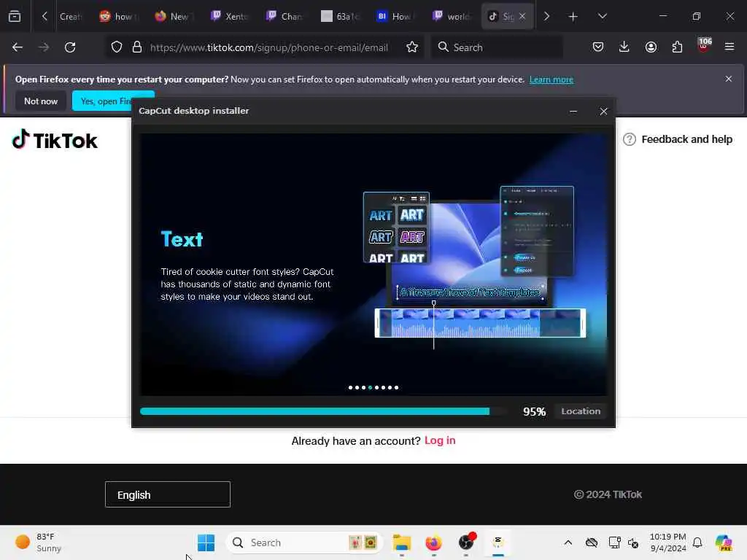Dismiss the Firefox startup notification bar
The height and width of the screenshot is (560, 747).
tap(729, 79)
